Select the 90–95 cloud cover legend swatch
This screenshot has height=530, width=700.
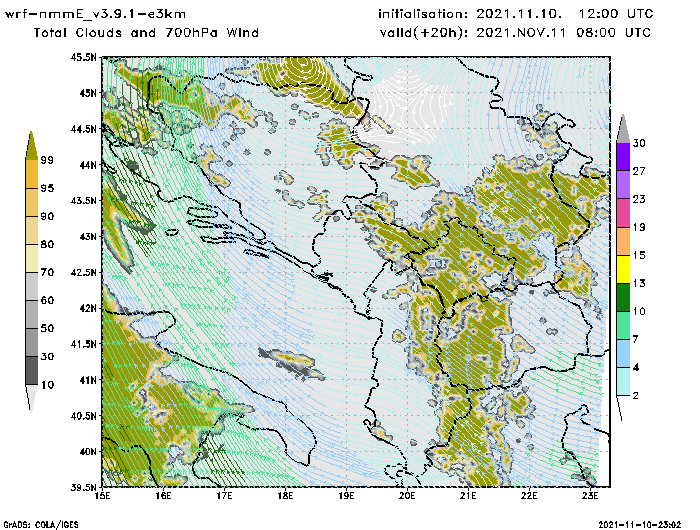tap(31, 202)
